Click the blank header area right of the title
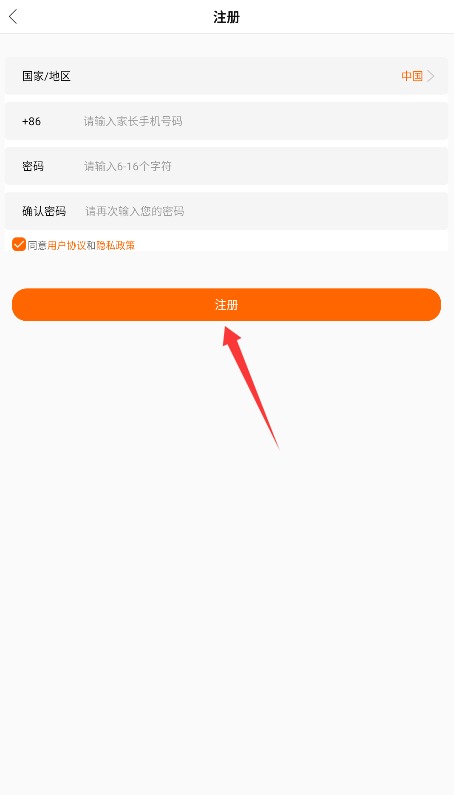 click(345, 17)
